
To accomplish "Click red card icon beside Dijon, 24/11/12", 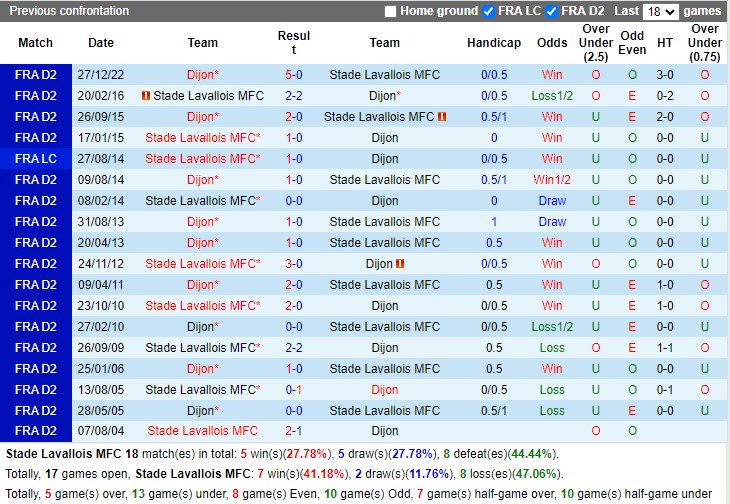I will click(x=400, y=264).
